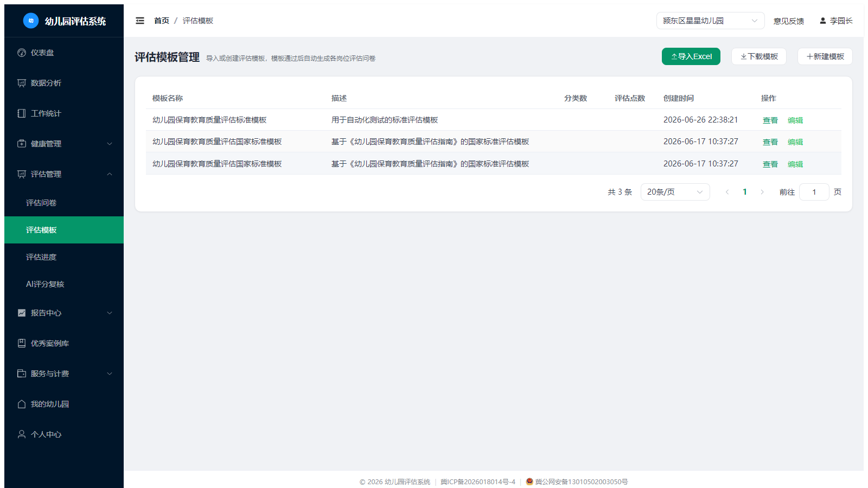
Task: Click the 仪表盘 dashboard icon
Action: pyautogui.click(x=22, y=53)
